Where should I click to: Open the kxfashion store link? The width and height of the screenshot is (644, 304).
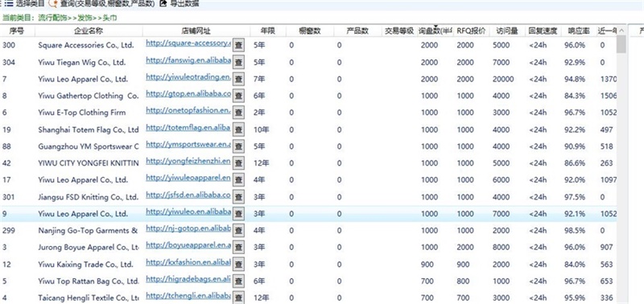[188, 262]
